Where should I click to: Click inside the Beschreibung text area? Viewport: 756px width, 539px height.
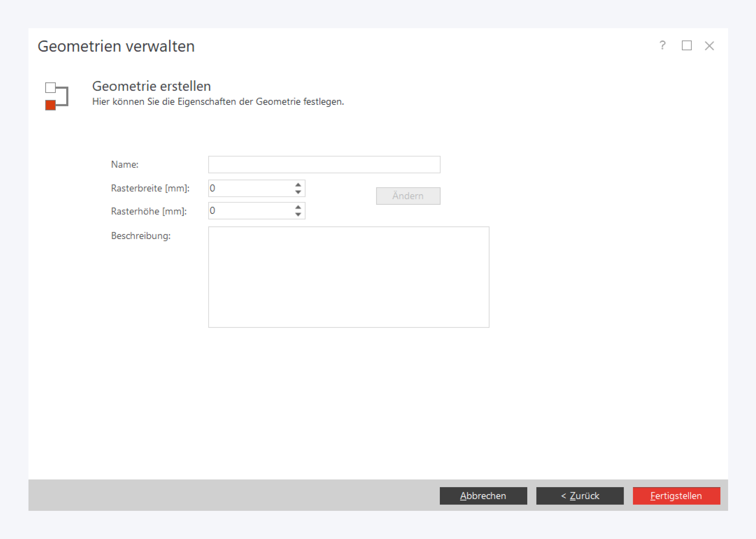click(x=349, y=277)
